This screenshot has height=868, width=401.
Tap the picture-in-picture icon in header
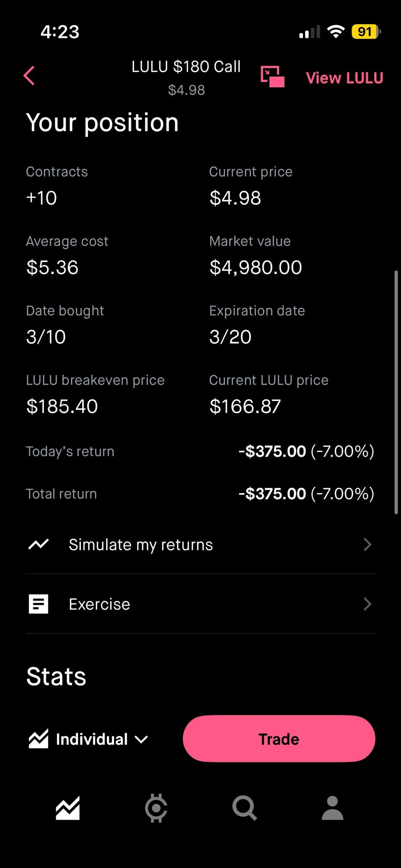point(272,77)
